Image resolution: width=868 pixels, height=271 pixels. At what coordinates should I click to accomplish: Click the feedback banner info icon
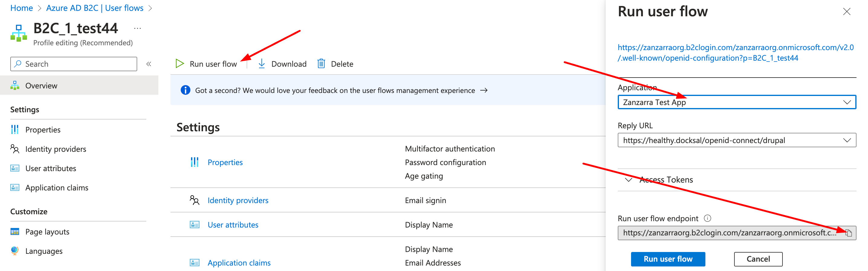(185, 90)
